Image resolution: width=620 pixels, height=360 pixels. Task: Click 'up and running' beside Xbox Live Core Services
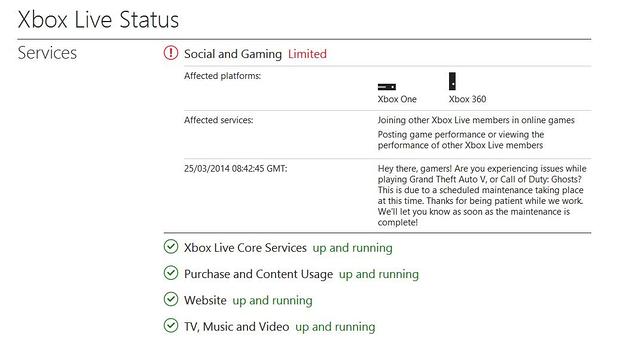click(x=353, y=248)
